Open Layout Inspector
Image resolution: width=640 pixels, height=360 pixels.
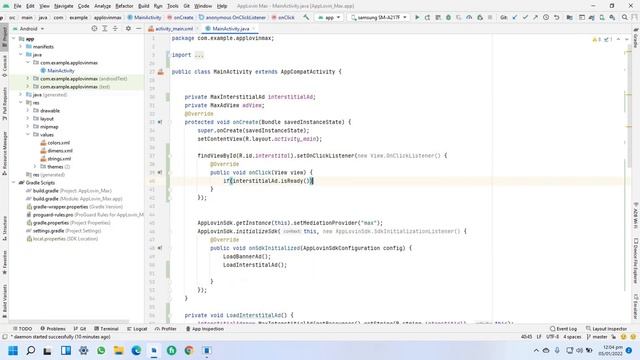(x=606, y=329)
